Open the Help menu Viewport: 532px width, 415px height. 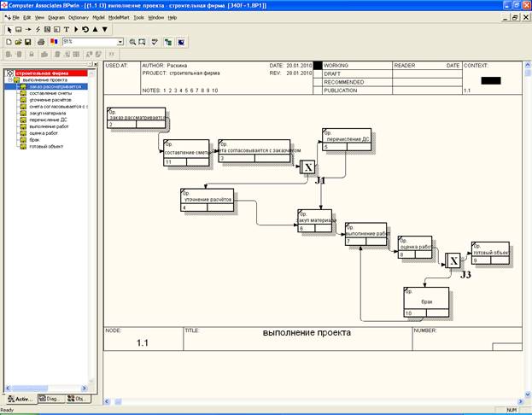click(x=172, y=18)
